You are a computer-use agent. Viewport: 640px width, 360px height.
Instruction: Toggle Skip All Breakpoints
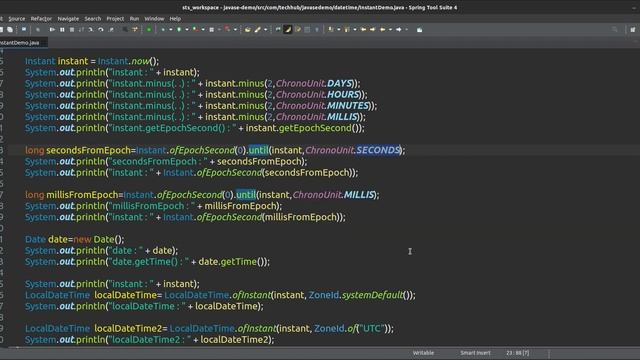tap(38, 29)
